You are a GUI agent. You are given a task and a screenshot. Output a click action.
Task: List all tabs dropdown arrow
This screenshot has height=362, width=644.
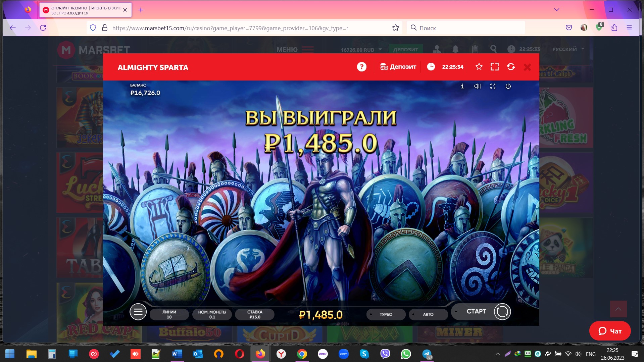point(557,10)
